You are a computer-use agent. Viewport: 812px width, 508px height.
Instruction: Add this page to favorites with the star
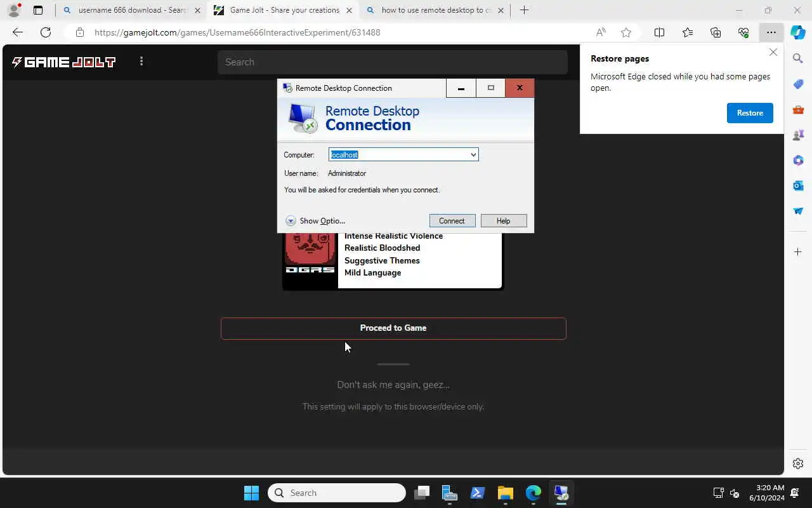coord(626,32)
